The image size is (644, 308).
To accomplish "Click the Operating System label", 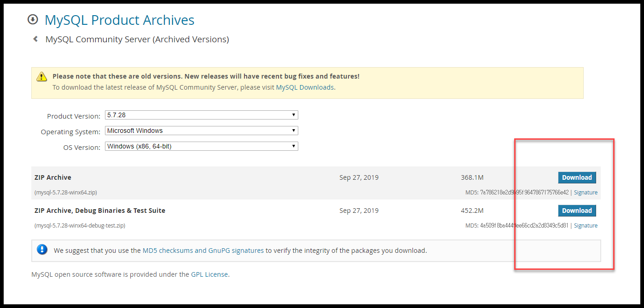I will (x=70, y=132).
